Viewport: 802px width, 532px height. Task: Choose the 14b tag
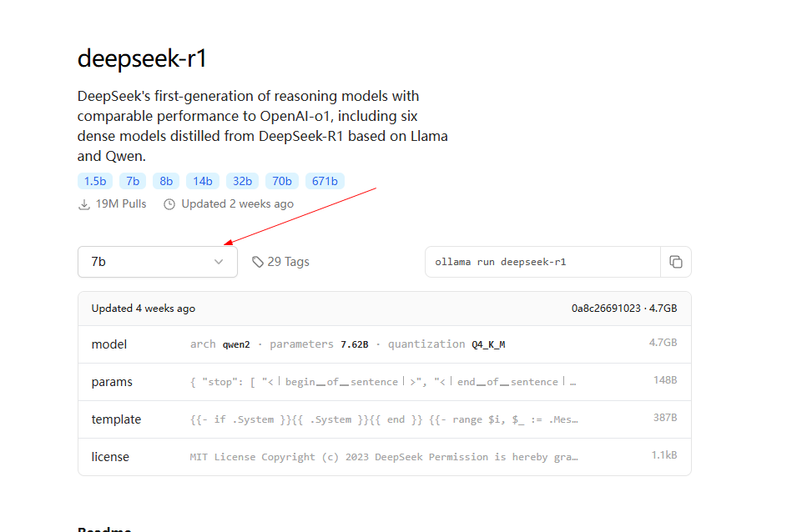coord(203,181)
